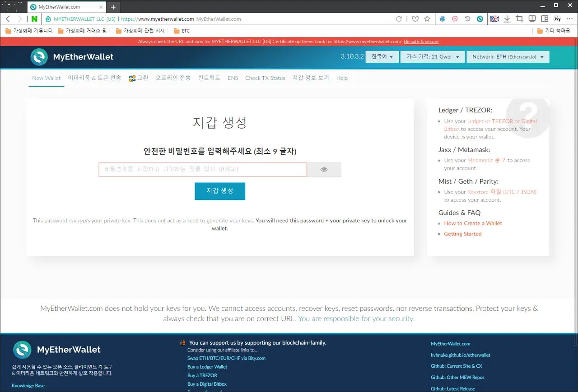Screen dimensions: 578x392
Task: Click the gray circular-arrow history icon in toolbar
Action: coord(467,19)
